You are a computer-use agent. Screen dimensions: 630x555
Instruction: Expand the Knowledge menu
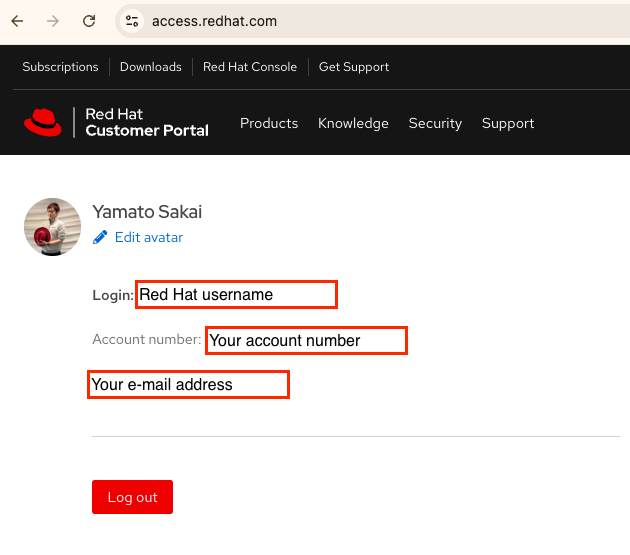coord(353,123)
